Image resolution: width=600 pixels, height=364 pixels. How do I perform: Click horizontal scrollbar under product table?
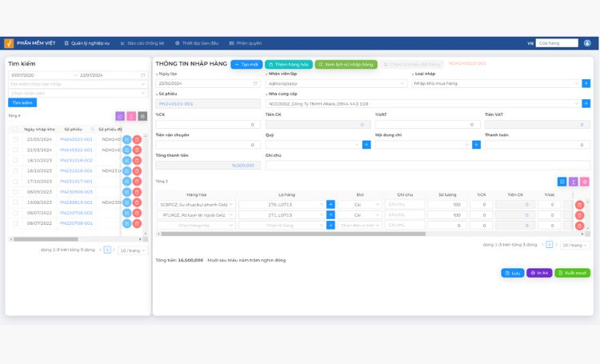point(293,234)
